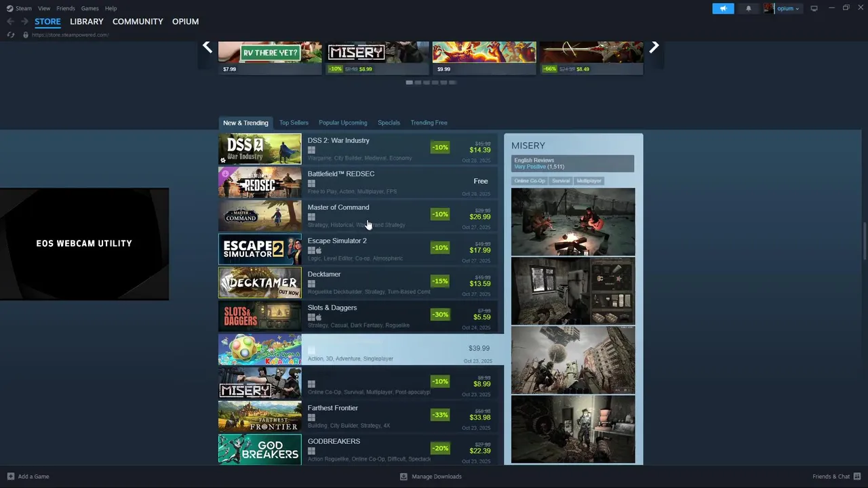Select last carousel page indicator dot

[x=452, y=83]
